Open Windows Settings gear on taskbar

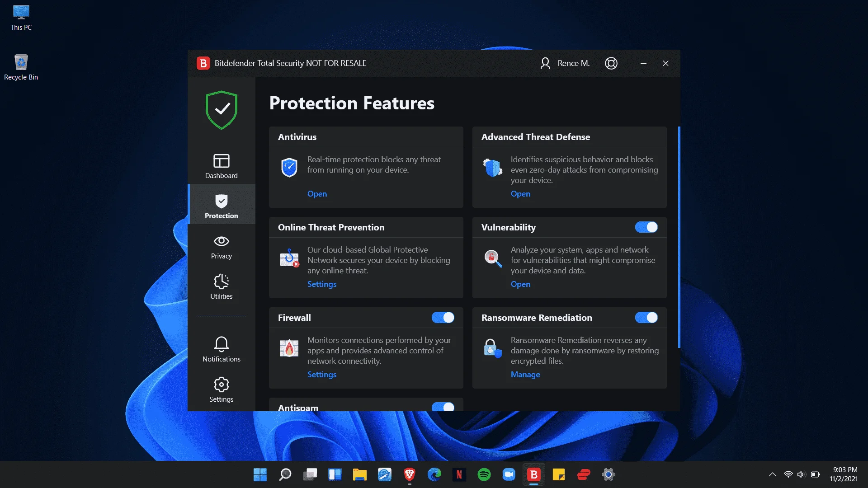[x=608, y=474]
